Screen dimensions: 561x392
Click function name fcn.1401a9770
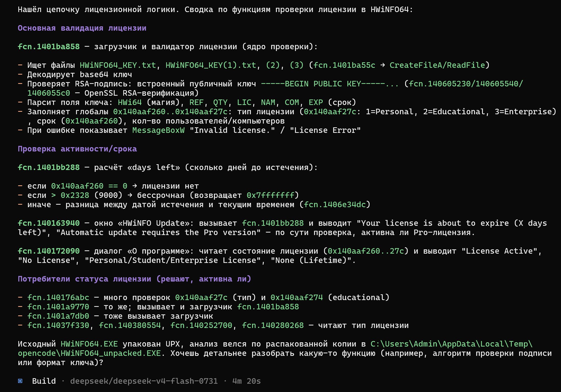pyautogui.click(x=58, y=307)
